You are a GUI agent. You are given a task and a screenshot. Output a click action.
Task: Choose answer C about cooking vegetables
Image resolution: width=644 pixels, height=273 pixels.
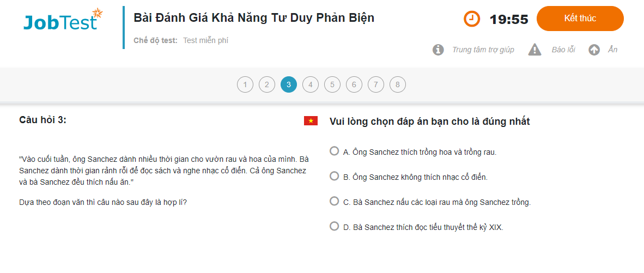point(335,201)
